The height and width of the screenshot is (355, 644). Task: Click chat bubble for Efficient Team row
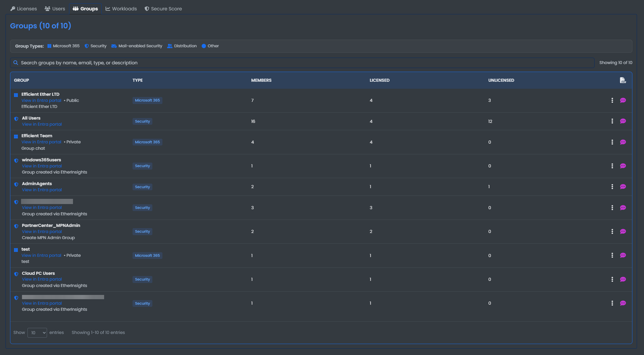(x=623, y=142)
